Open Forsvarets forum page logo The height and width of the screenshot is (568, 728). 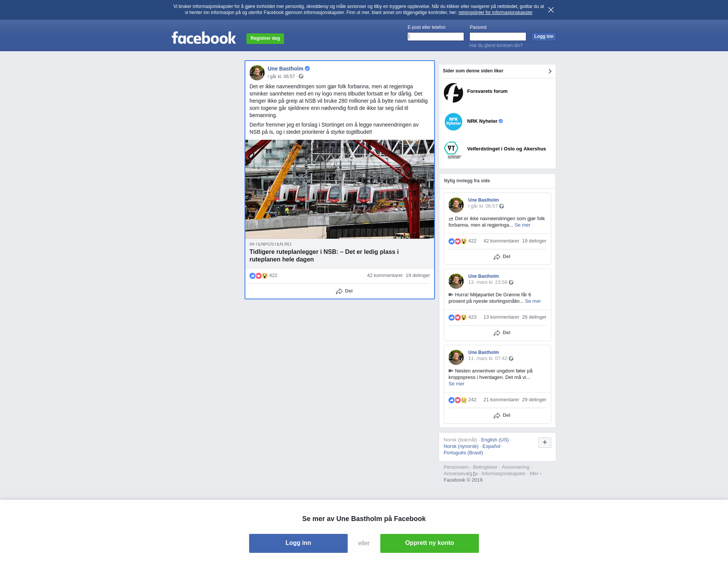point(453,93)
